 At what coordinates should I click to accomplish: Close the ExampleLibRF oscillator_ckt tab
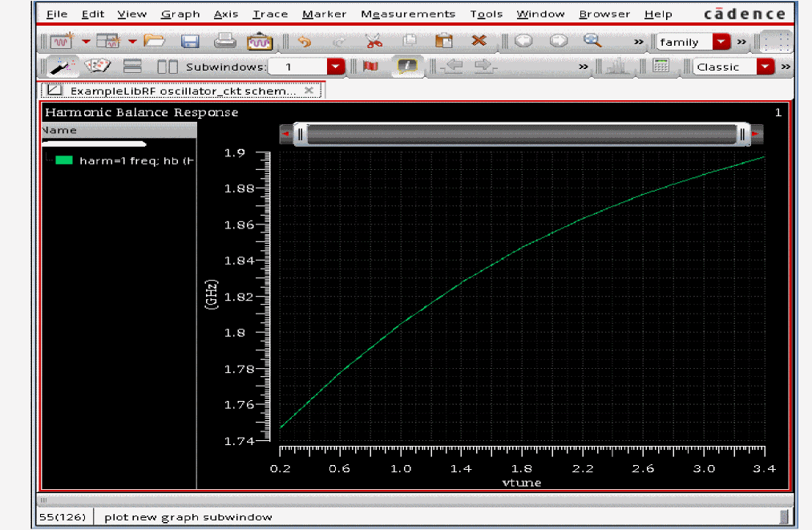[x=309, y=91]
